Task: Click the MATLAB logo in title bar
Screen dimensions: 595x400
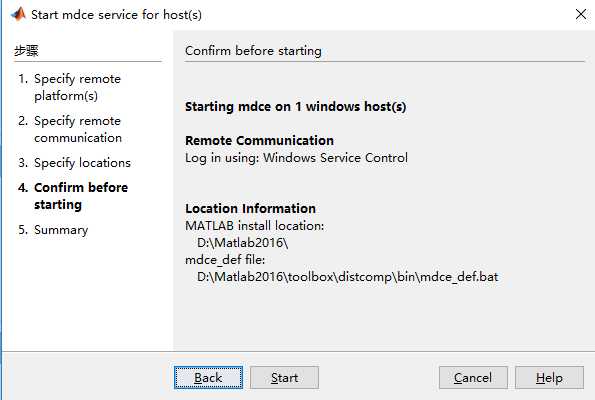Action: click(x=18, y=14)
